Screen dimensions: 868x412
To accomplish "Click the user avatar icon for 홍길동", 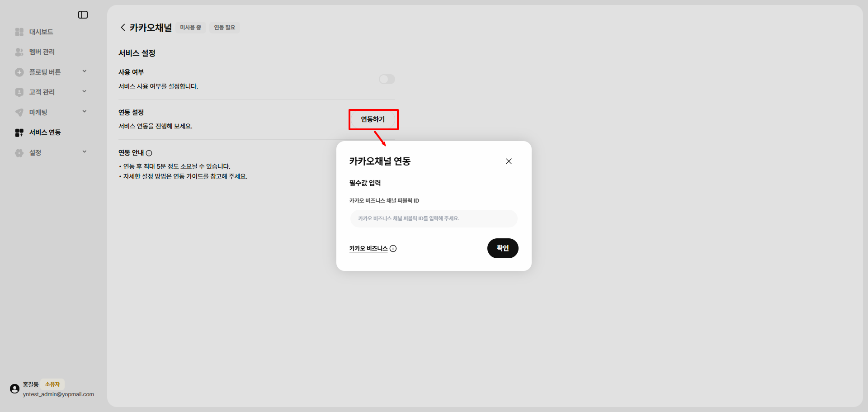I will tap(14, 389).
